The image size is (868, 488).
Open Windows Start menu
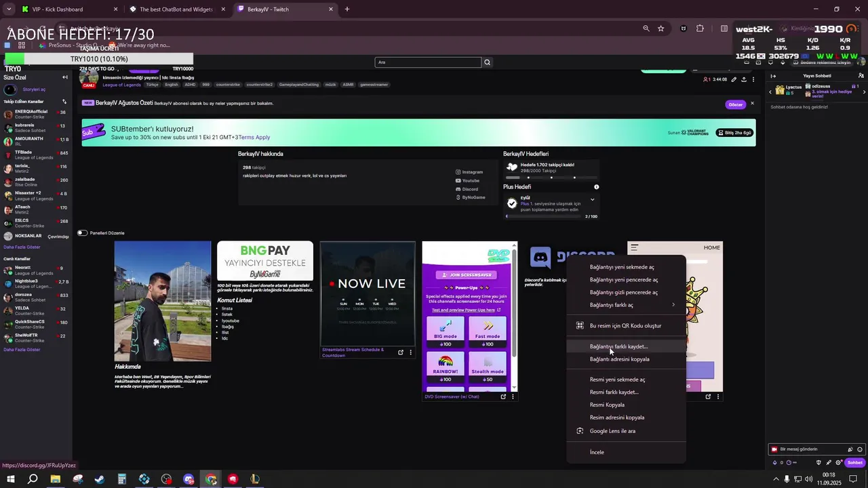(x=10, y=479)
